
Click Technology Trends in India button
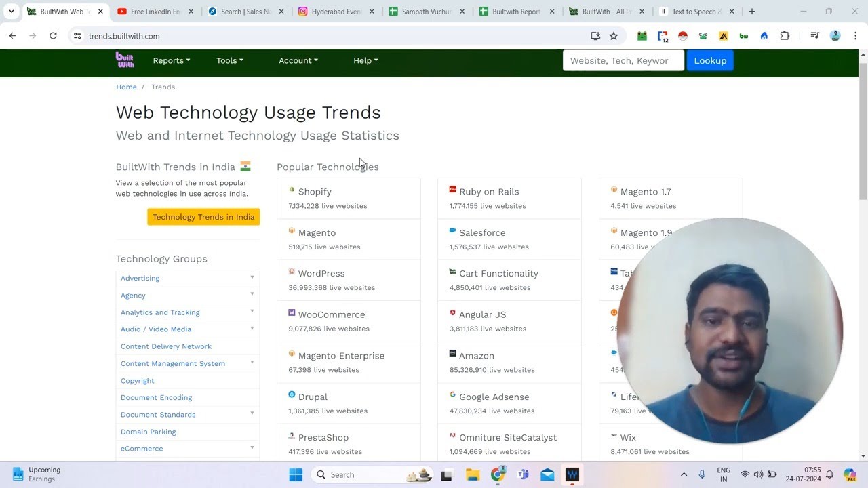[x=203, y=217]
